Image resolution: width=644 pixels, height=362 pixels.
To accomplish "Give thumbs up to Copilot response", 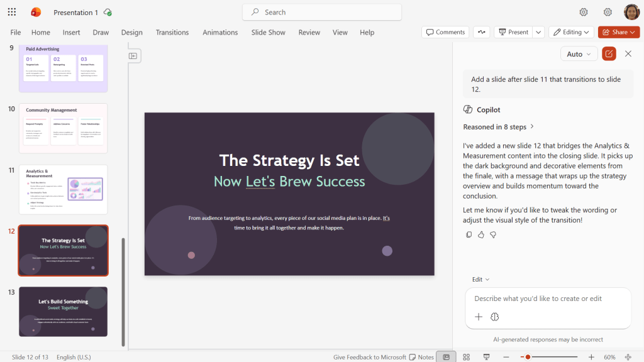I will coord(481,235).
